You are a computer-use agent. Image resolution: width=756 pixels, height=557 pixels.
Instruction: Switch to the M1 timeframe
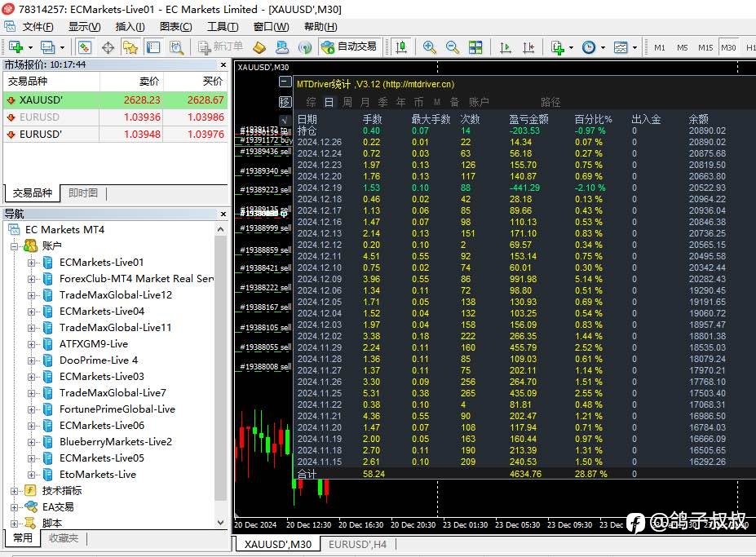(660, 47)
